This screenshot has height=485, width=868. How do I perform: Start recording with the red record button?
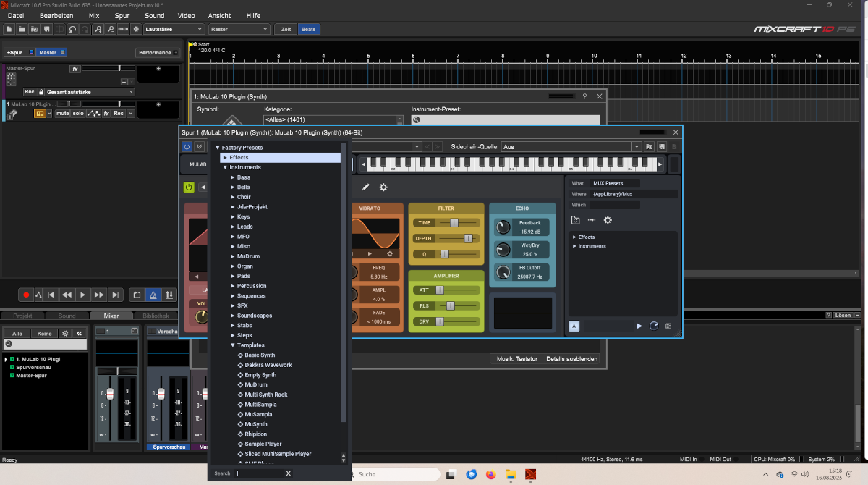pyautogui.click(x=26, y=295)
